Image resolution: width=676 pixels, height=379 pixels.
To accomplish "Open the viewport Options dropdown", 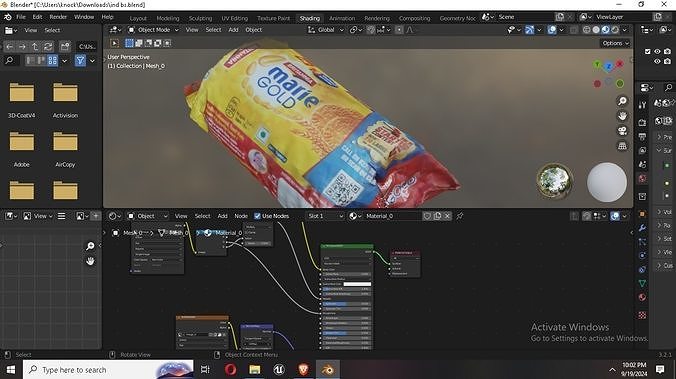I will 615,43.
